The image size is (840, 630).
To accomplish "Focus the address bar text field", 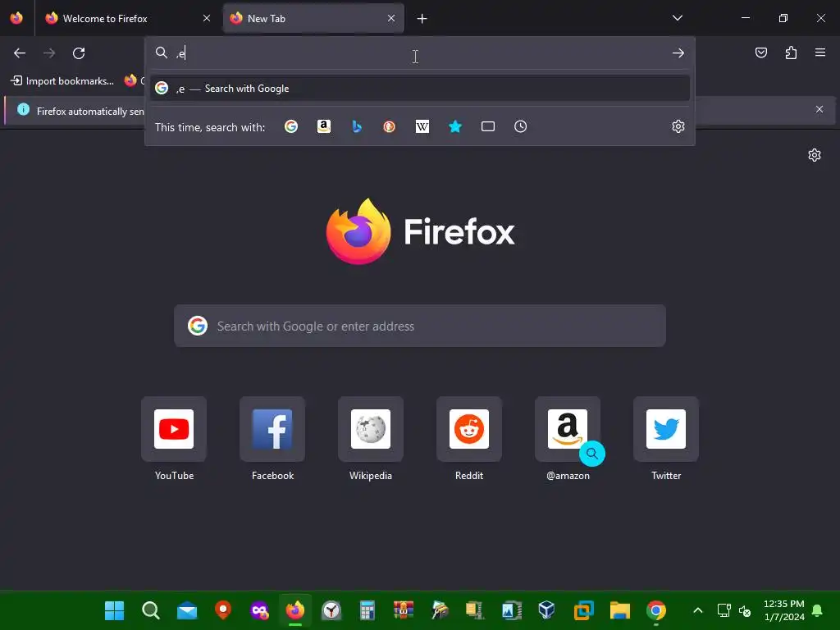I will tap(421, 53).
